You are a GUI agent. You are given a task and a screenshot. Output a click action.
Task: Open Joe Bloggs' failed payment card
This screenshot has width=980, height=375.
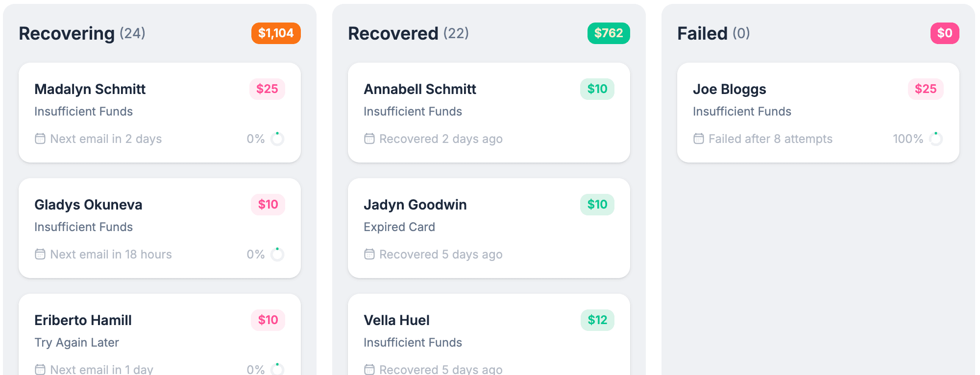tap(818, 113)
